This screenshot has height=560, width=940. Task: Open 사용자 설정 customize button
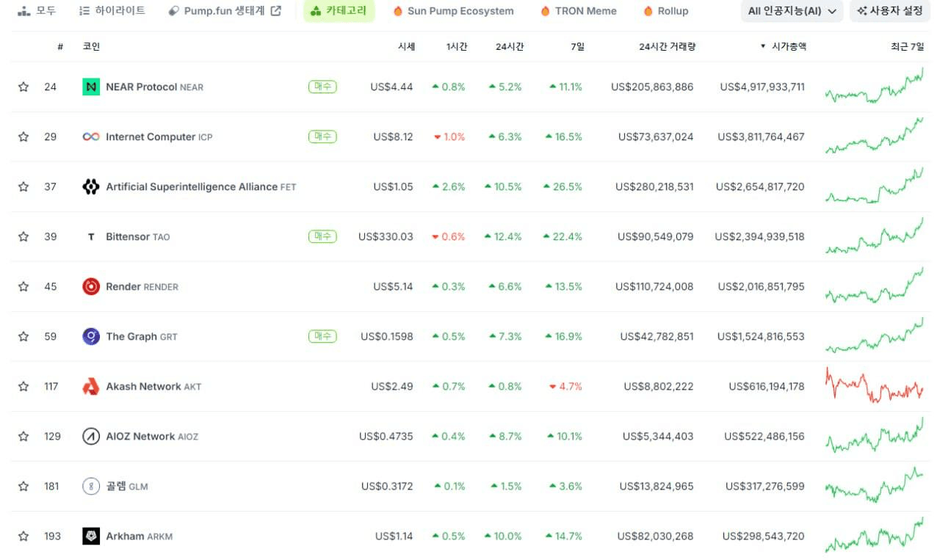coord(890,11)
